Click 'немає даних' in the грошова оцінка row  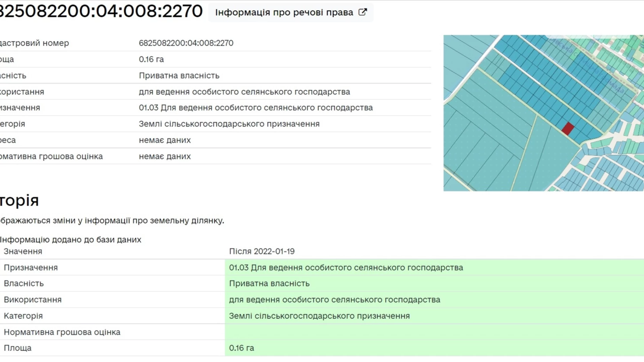[x=165, y=156]
